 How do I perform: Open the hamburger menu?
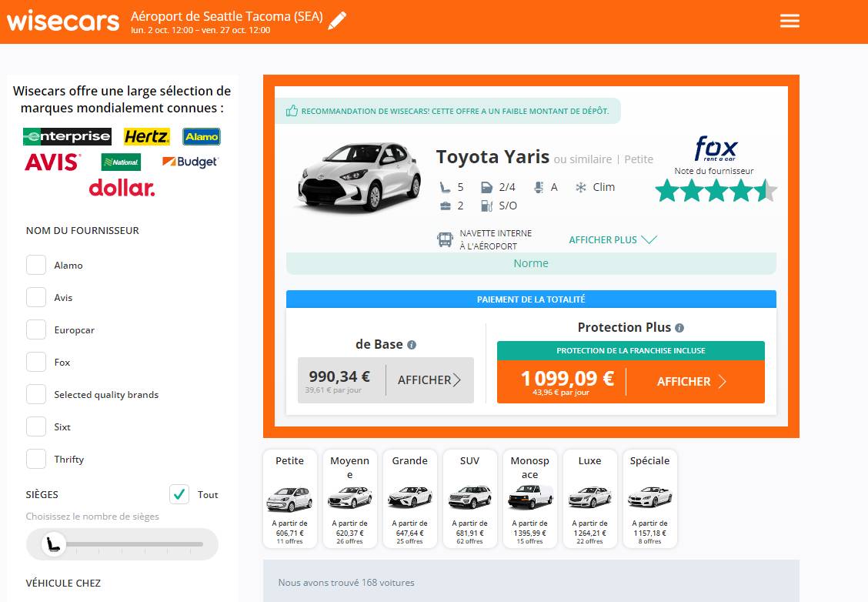click(790, 21)
